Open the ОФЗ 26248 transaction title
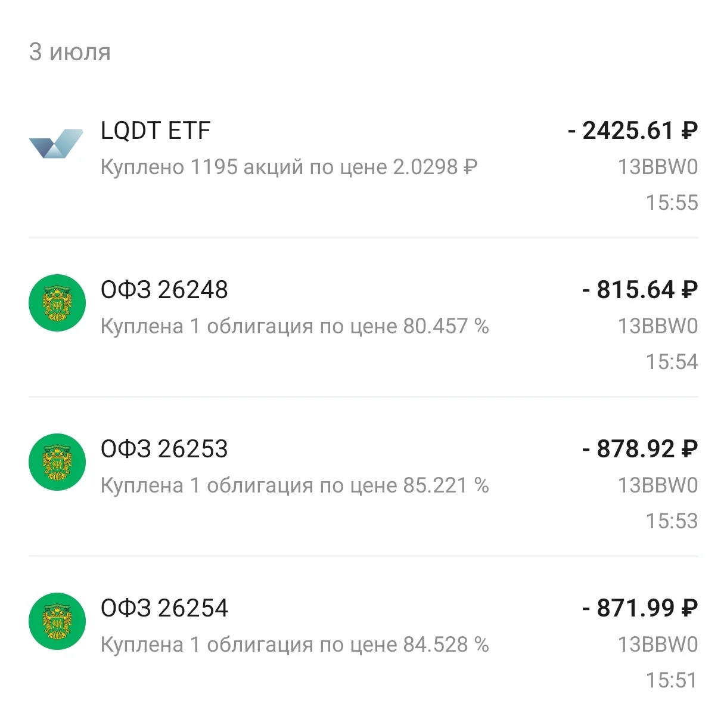The width and height of the screenshot is (727, 728). pyautogui.click(x=164, y=290)
